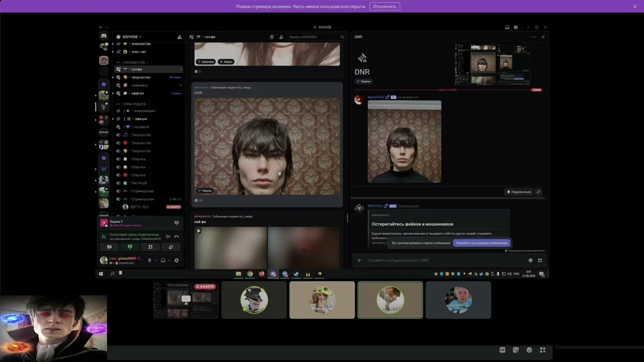Toggle notification mute icon in селфи header
The width and height of the screenshot is (644, 362).
(272, 37)
